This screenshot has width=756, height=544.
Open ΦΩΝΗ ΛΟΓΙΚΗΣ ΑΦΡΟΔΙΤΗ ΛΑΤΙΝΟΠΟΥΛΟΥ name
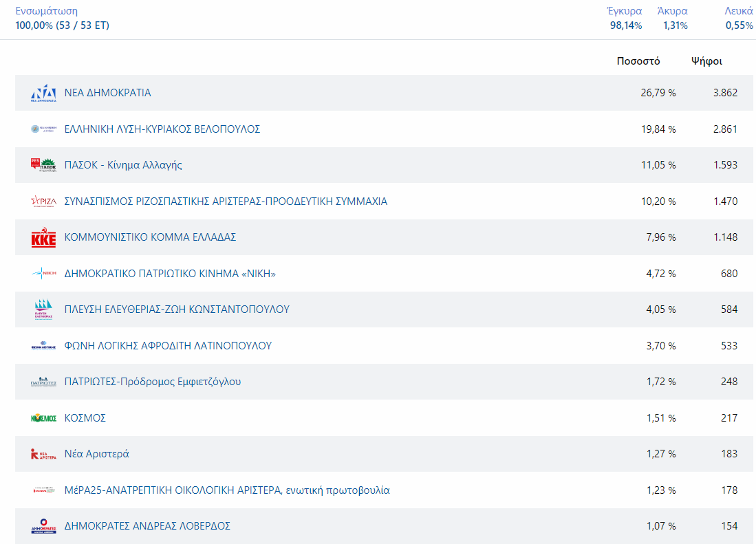(x=169, y=346)
